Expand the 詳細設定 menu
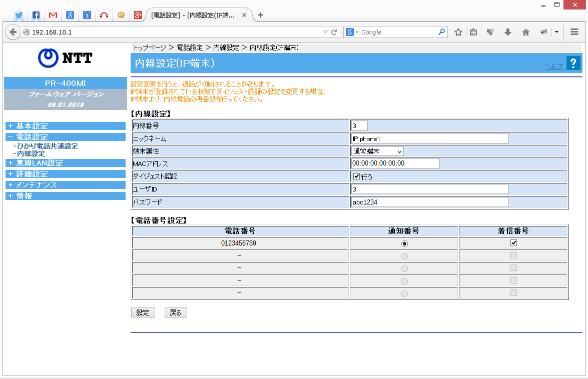The width and height of the screenshot is (588, 379). 66,174
